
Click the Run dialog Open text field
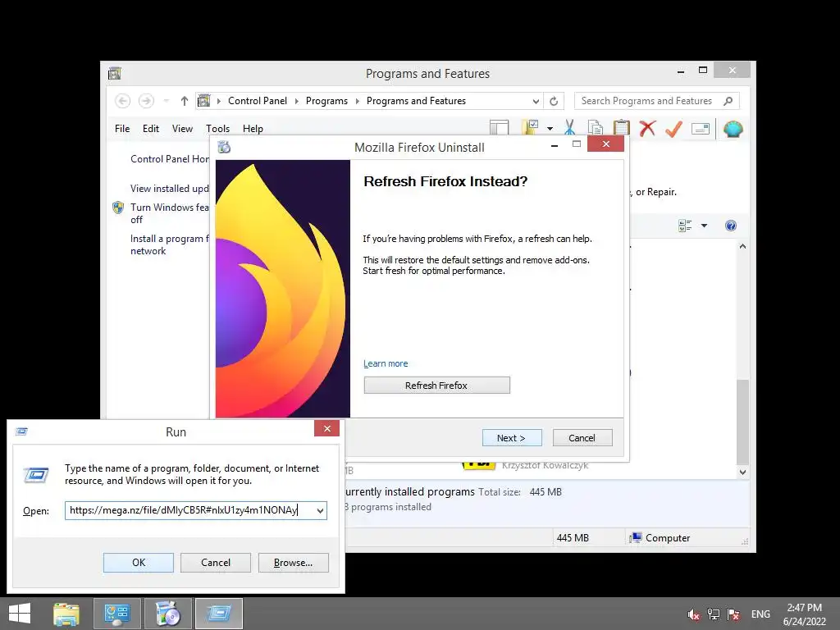[189, 510]
